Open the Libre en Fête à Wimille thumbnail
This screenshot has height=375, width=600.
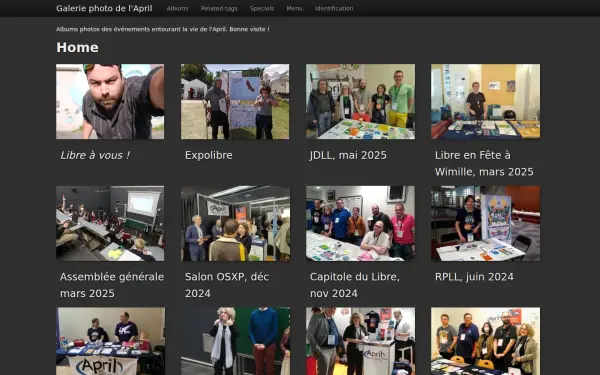click(x=486, y=101)
